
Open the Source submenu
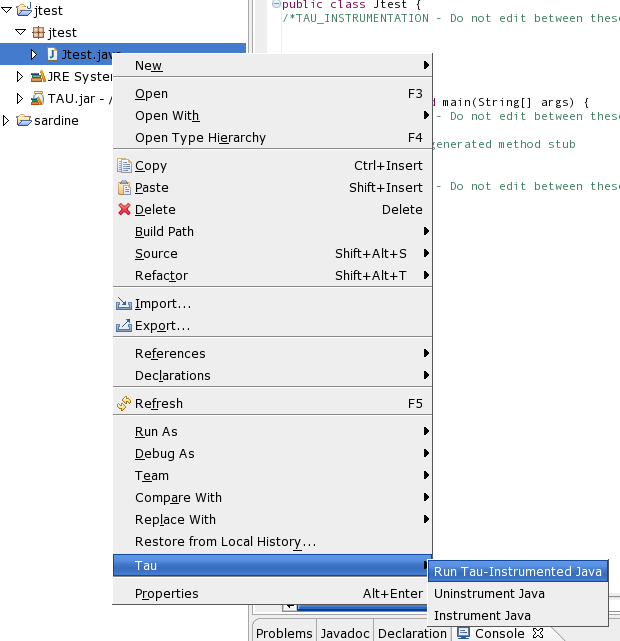(273, 253)
